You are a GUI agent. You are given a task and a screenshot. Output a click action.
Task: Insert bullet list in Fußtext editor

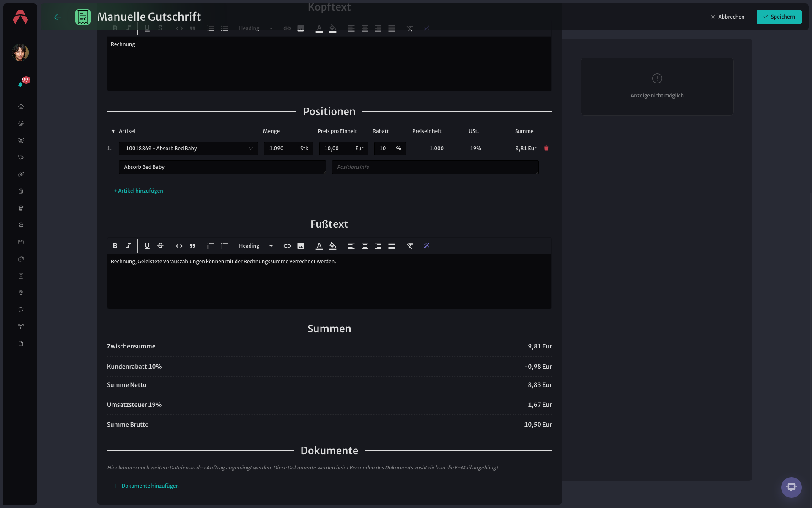pyautogui.click(x=225, y=246)
